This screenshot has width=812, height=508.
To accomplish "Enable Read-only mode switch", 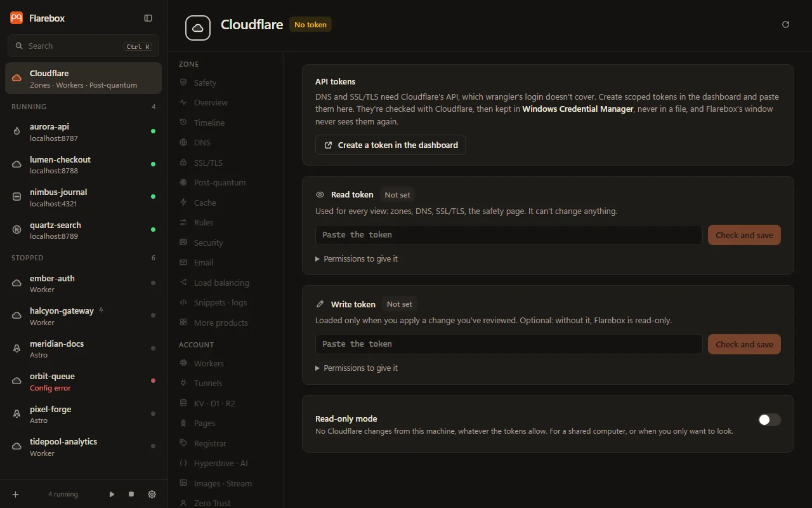I will (x=769, y=420).
